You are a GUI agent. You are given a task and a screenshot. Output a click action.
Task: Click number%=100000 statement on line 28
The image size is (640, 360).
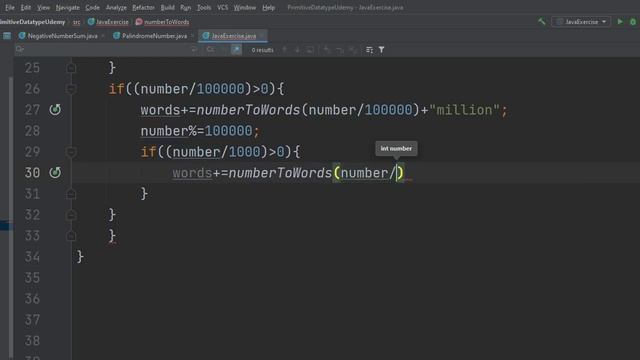[x=200, y=131]
